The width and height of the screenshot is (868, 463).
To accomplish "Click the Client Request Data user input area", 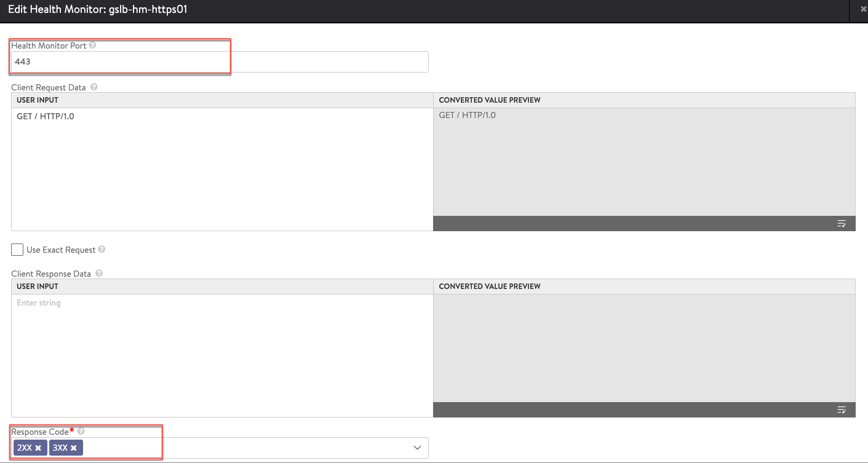I will point(221,169).
